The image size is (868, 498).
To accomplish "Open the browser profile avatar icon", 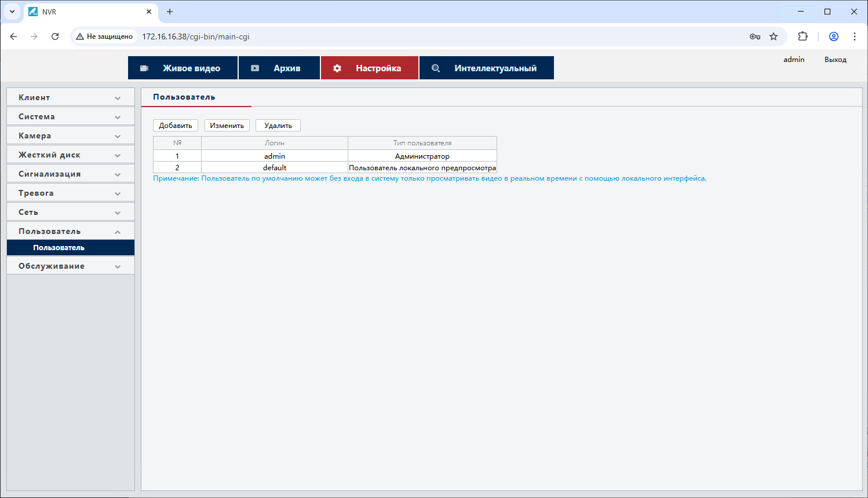I will pos(834,36).
